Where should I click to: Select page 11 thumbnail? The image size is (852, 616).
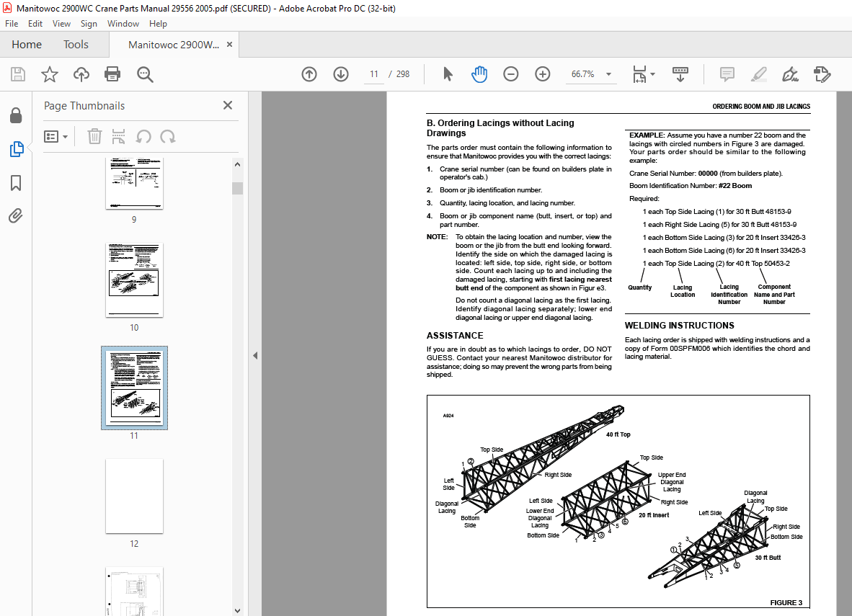tap(134, 388)
